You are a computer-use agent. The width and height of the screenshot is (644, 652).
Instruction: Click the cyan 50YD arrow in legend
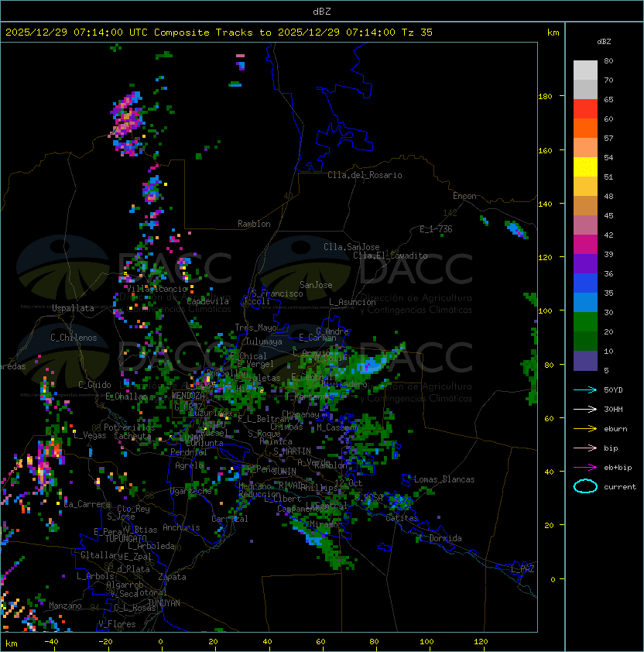coord(585,389)
